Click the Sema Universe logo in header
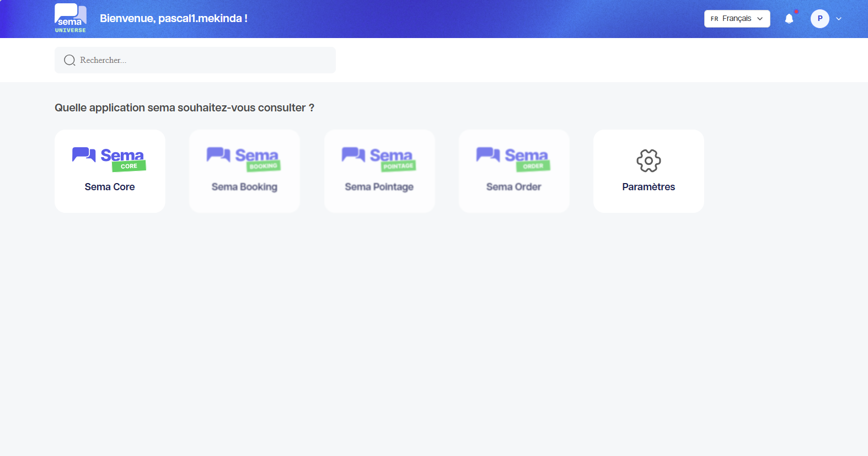Image resolution: width=868 pixels, height=456 pixels. [x=71, y=18]
